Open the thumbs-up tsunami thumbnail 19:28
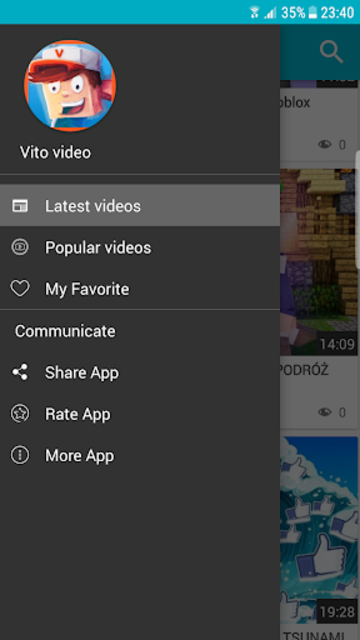This screenshot has width=360, height=640. click(x=319, y=530)
